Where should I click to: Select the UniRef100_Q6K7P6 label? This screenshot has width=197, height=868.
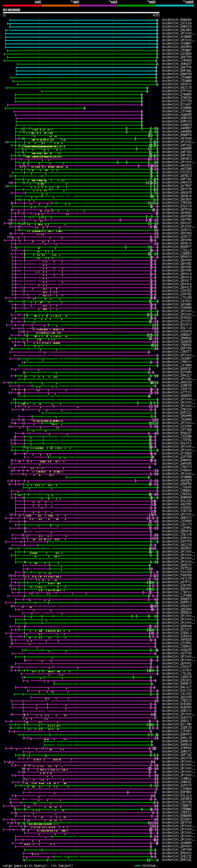(x=176, y=67)
